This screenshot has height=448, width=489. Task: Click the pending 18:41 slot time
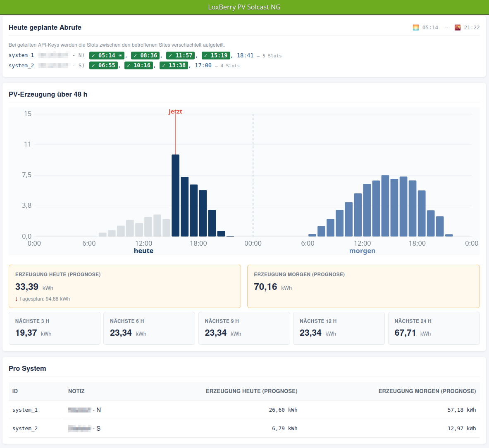click(245, 55)
